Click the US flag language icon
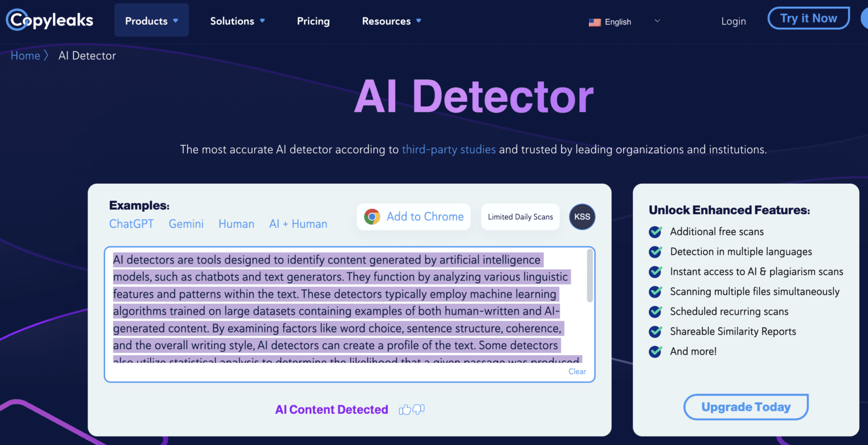The image size is (868, 445). pyautogui.click(x=594, y=22)
